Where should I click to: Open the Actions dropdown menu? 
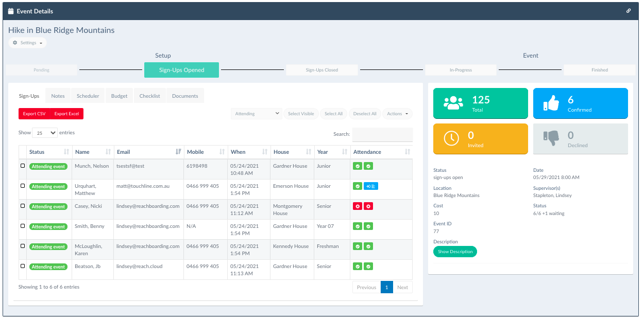tap(397, 114)
